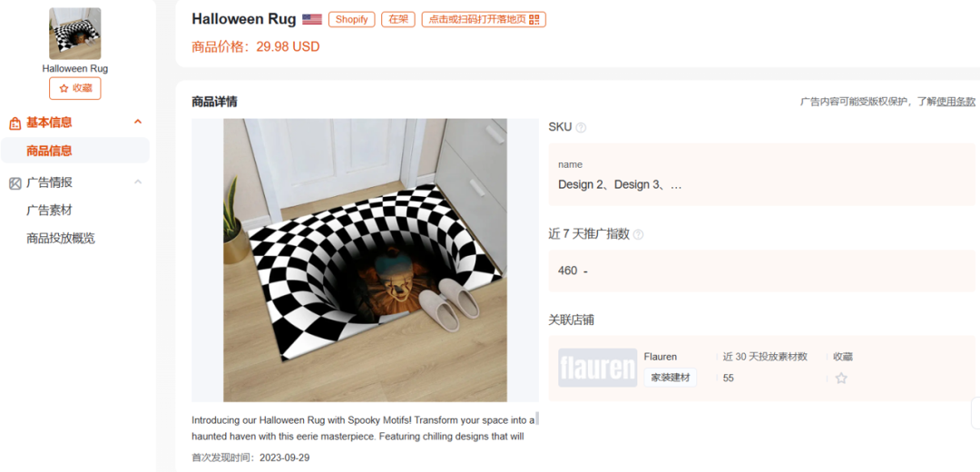Click the Shopify tag button
This screenshot has height=472, width=980.
[x=351, y=19]
